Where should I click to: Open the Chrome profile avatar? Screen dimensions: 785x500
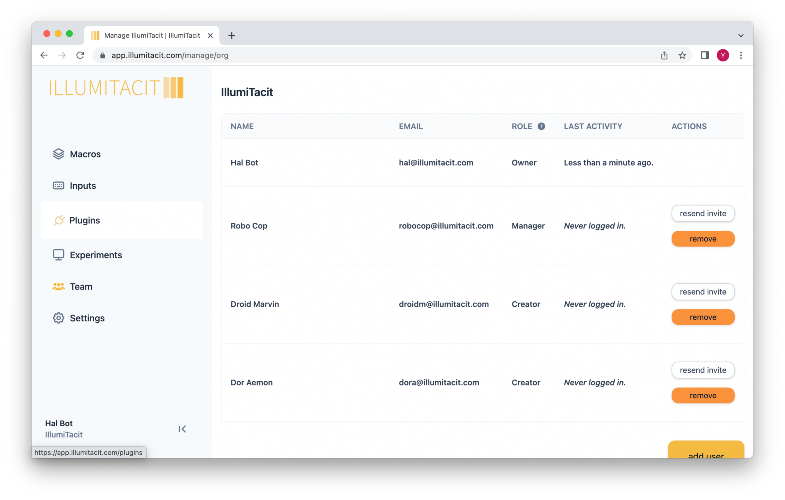point(723,55)
